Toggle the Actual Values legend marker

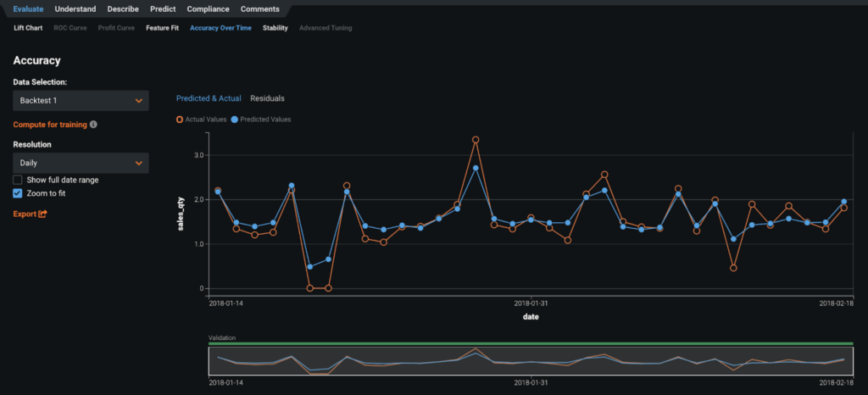point(180,119)
